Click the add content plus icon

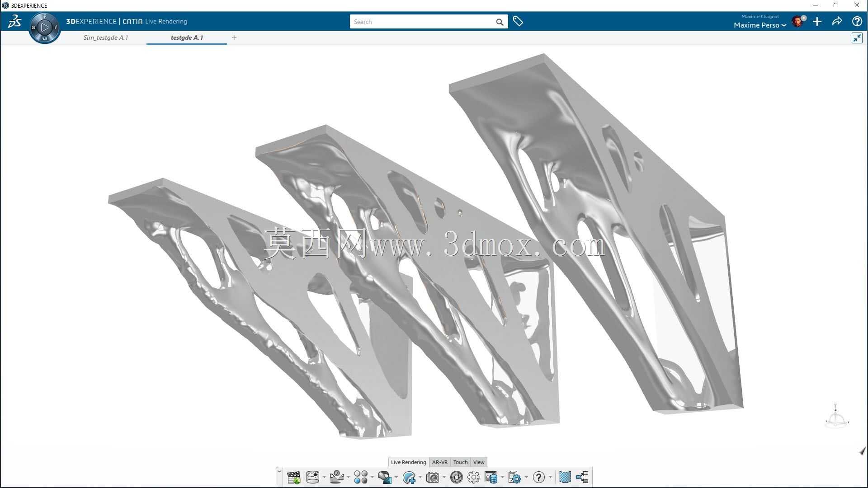pyautogui.click(x=817, y=22)
